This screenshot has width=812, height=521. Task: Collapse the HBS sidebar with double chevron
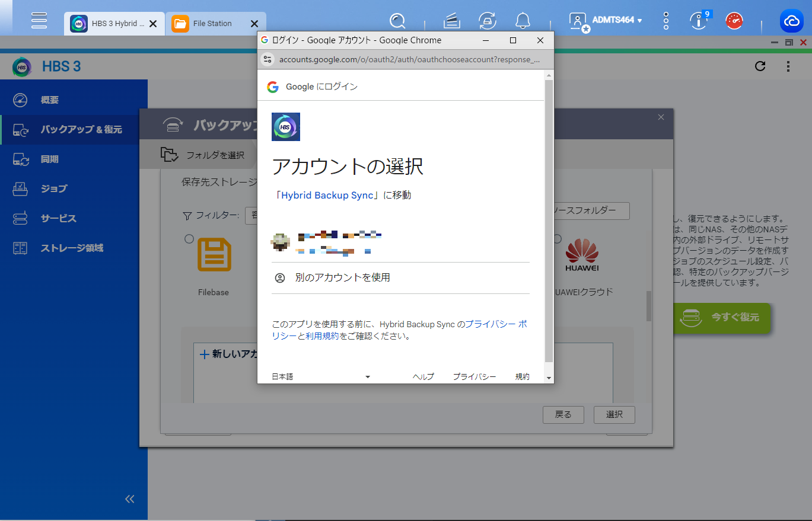click(x=130, y=499)
